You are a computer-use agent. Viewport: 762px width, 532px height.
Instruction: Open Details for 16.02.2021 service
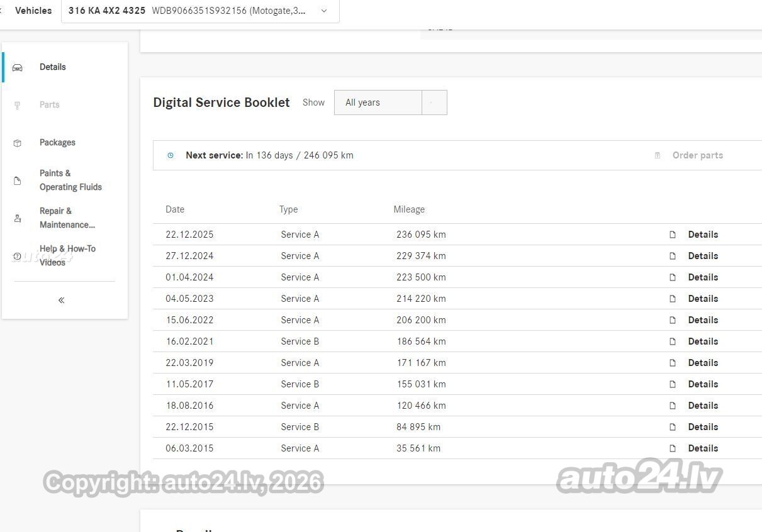[703, 341]
